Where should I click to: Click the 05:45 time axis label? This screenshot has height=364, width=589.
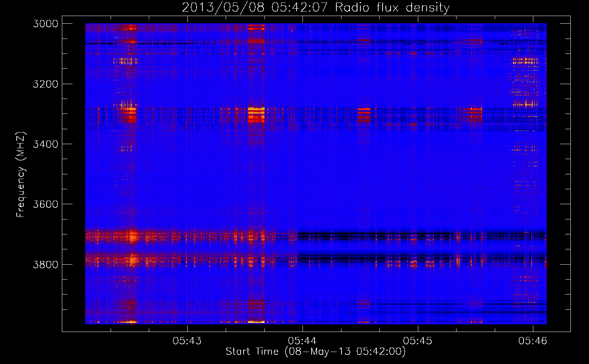coord(418,341)
